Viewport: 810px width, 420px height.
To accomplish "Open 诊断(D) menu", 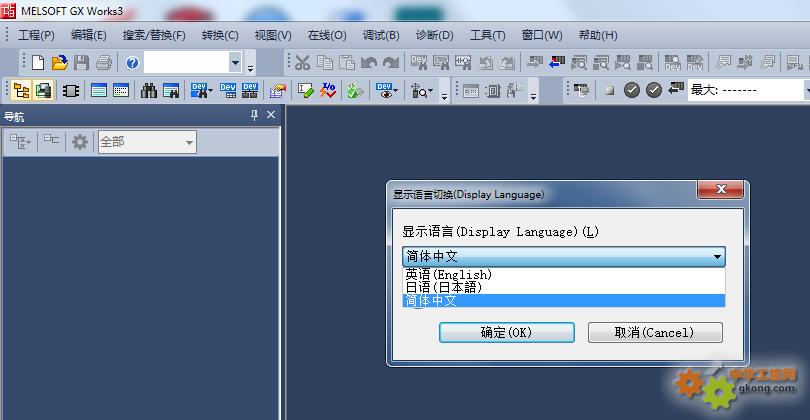I will (434, 35).
